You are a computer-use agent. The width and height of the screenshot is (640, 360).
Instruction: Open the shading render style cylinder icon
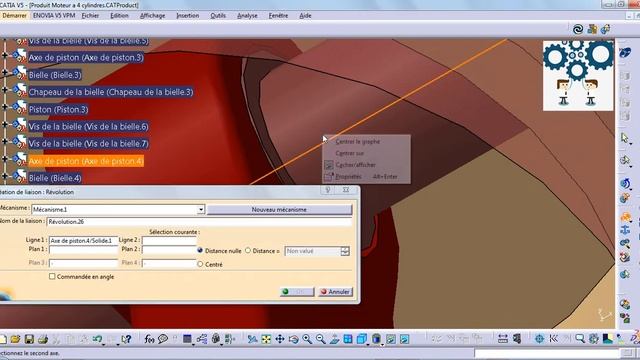point(376,339)
